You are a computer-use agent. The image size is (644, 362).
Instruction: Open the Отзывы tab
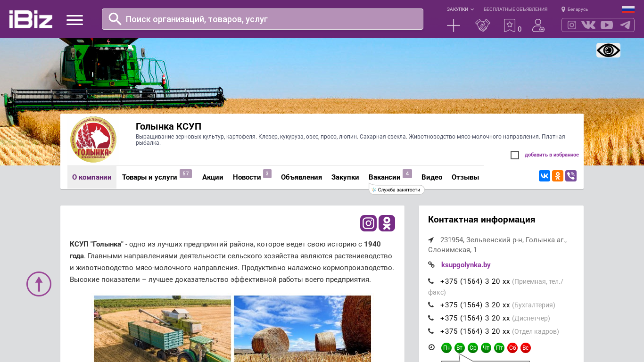(x=465, y=177)
